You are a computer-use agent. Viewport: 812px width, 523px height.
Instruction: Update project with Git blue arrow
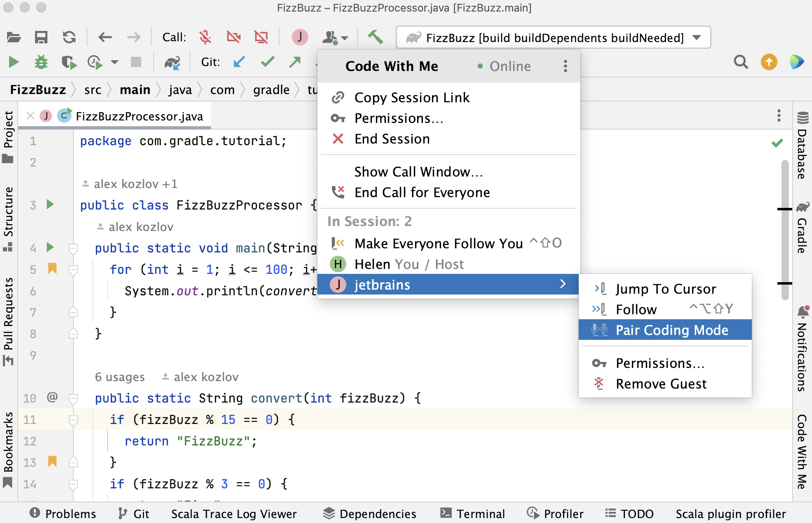tap(239, 62)
